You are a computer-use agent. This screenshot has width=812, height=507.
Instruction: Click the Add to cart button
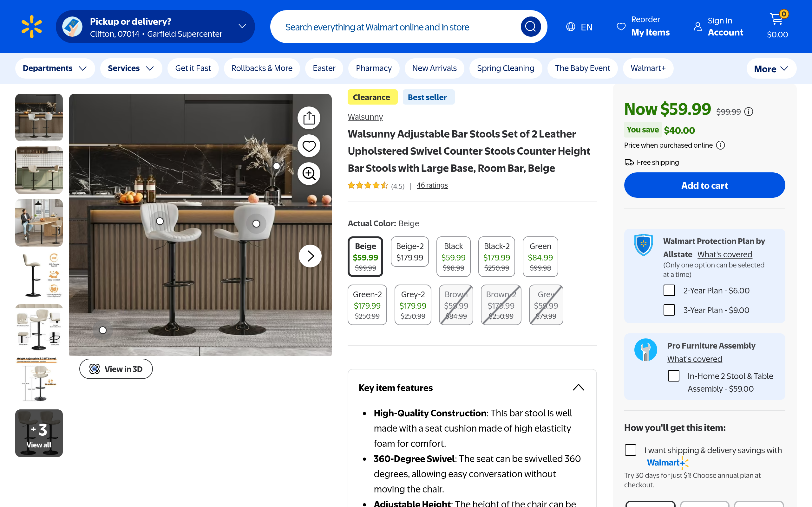coord(704,185)
